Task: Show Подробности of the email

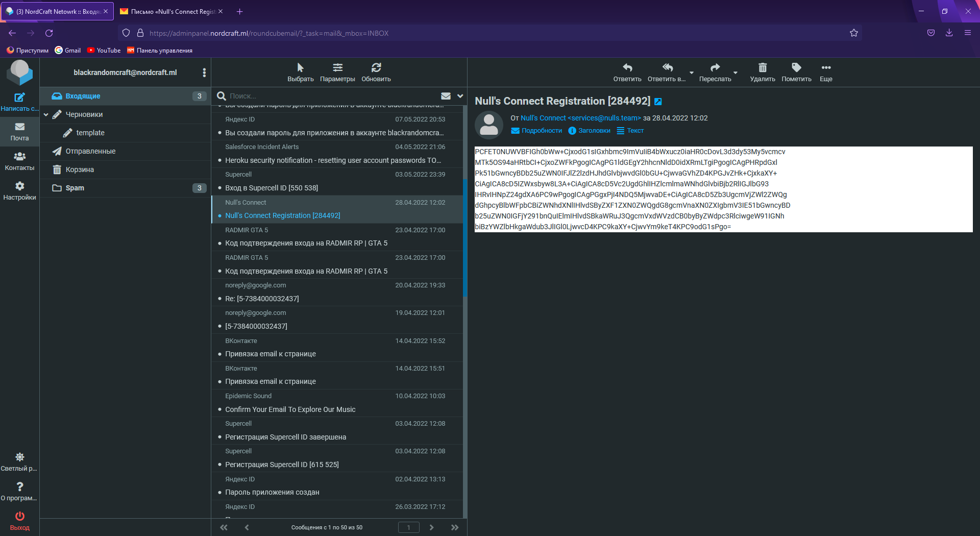Action: [536, 131]
